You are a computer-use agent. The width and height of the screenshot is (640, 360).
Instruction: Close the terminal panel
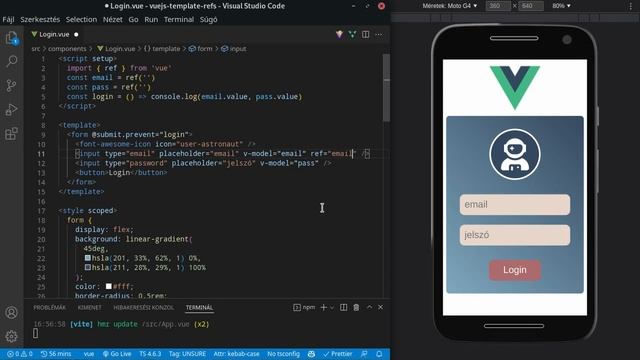pos(380,307)
